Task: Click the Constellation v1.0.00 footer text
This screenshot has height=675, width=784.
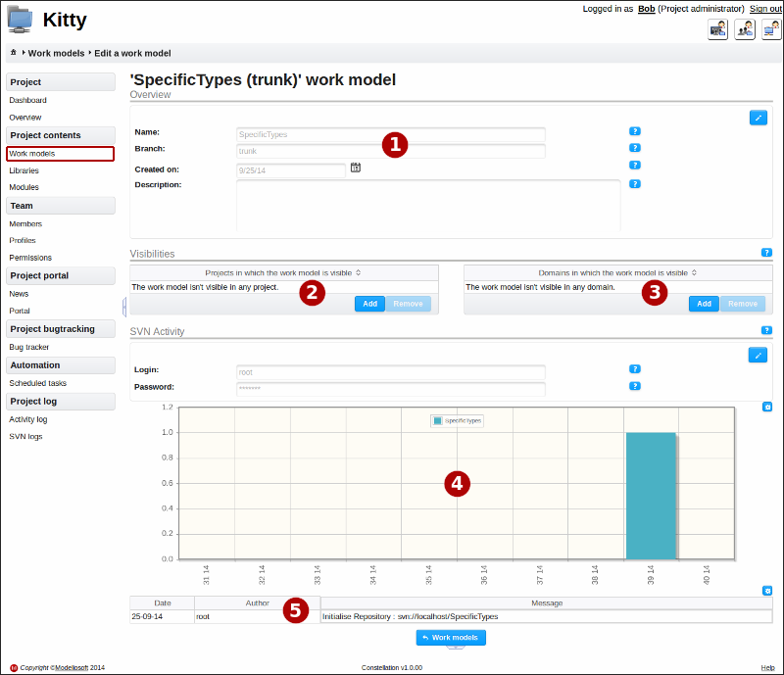Action: click(x=392, y=667)
